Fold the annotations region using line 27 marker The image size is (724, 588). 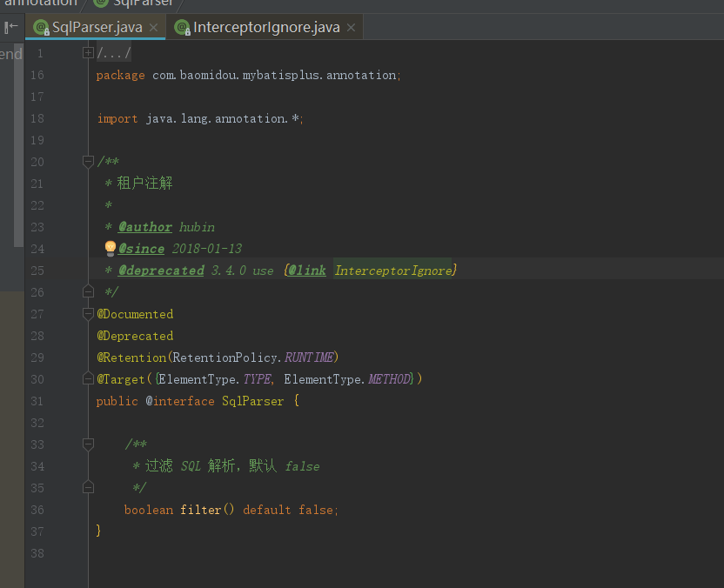click(x=88, y=313)
